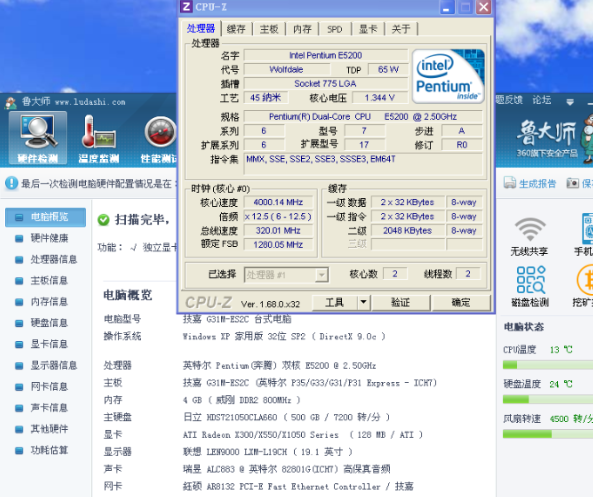This screenshot has height=501, width=593.
Task: Click the CPU-Z title bar Z icon
Action: tap(186, 6)
